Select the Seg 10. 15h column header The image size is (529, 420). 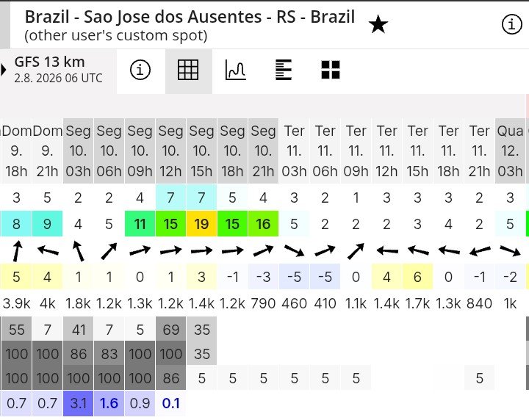tap(201, 151)
